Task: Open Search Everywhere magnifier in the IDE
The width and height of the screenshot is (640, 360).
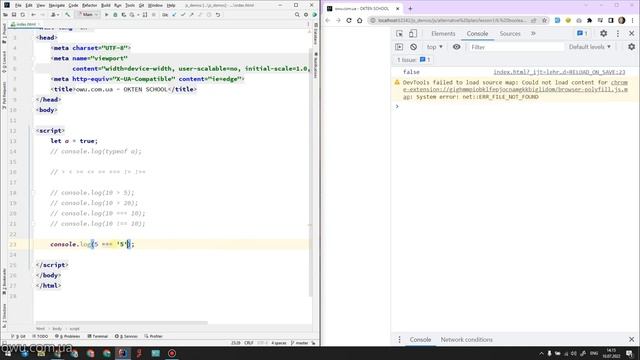Action: tap(297, 15)
